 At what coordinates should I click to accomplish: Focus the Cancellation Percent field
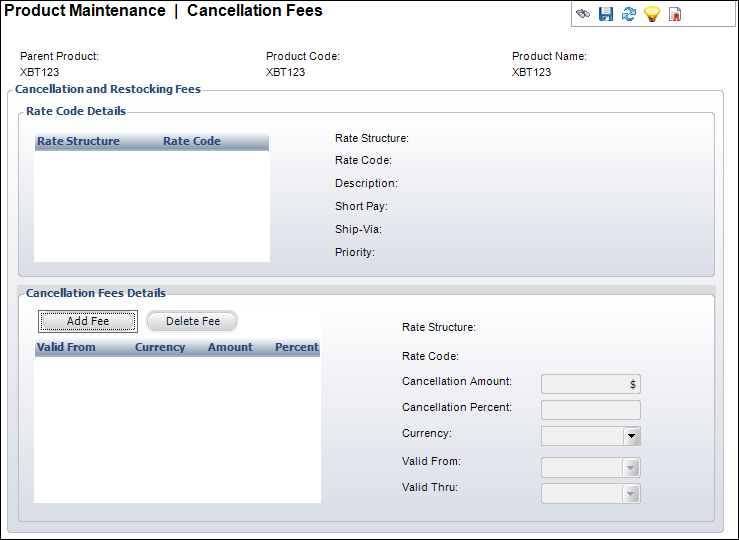591,410
